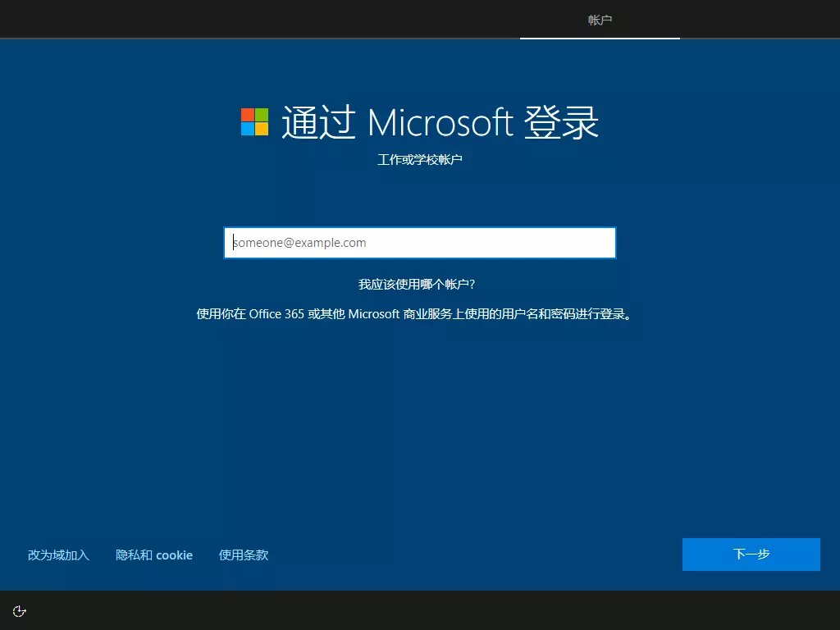This screenshot has width=840, height=630.
Task: Select the 帐户 tab at top
Action: pyautogui.click(x=600, y=20)
